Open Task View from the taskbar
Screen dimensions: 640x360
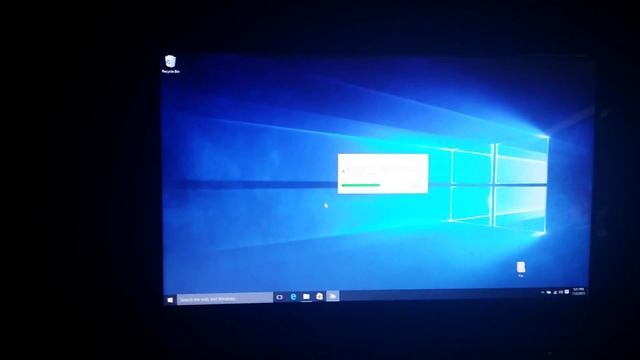tap(280, 297)
